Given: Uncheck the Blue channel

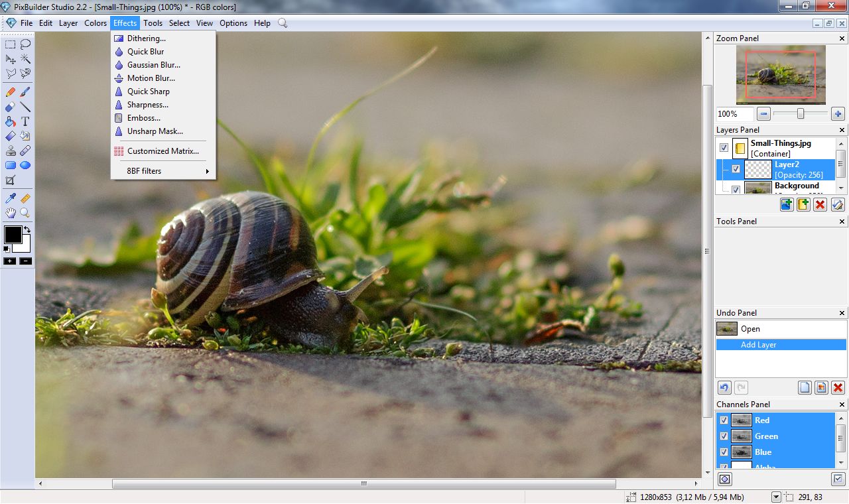Looking at the screenshot, I should (724, 452).
